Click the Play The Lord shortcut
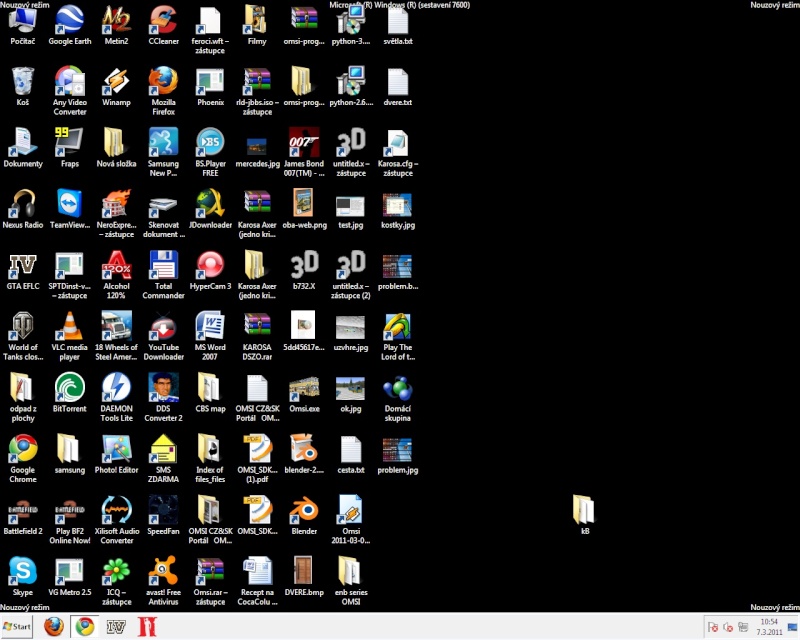800x640 pixels. 398,336
